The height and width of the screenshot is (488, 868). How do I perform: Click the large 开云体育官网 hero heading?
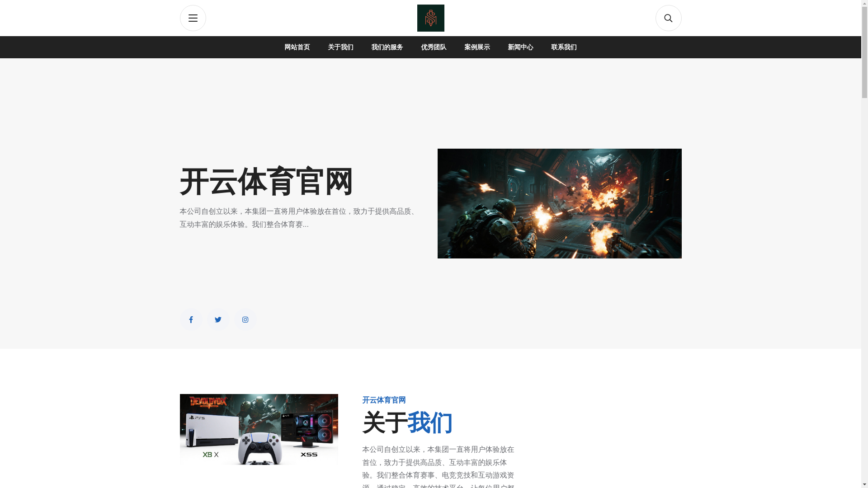point(266,182)
